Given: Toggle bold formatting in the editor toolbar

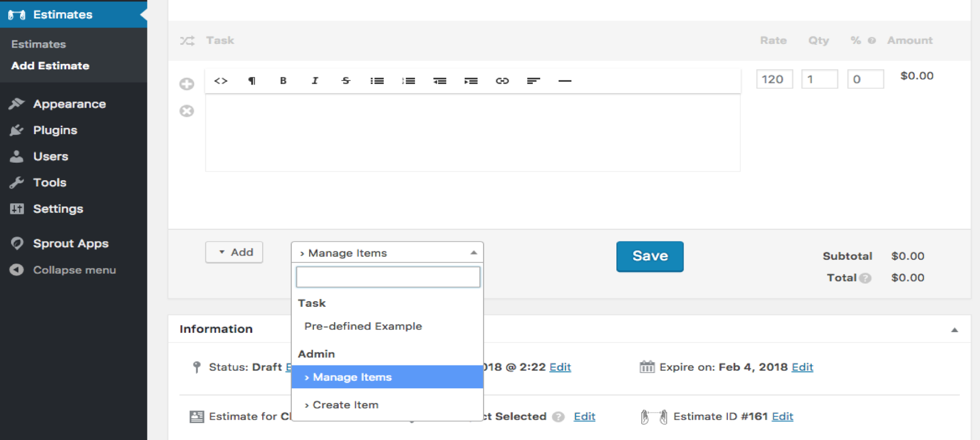Looking at the screenshot, I should [283, 81].
